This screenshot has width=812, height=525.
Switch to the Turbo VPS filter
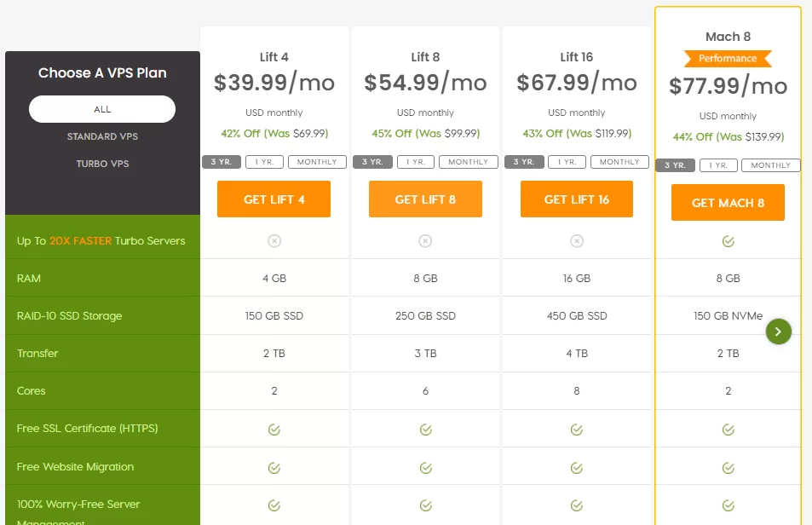[102, 164]
